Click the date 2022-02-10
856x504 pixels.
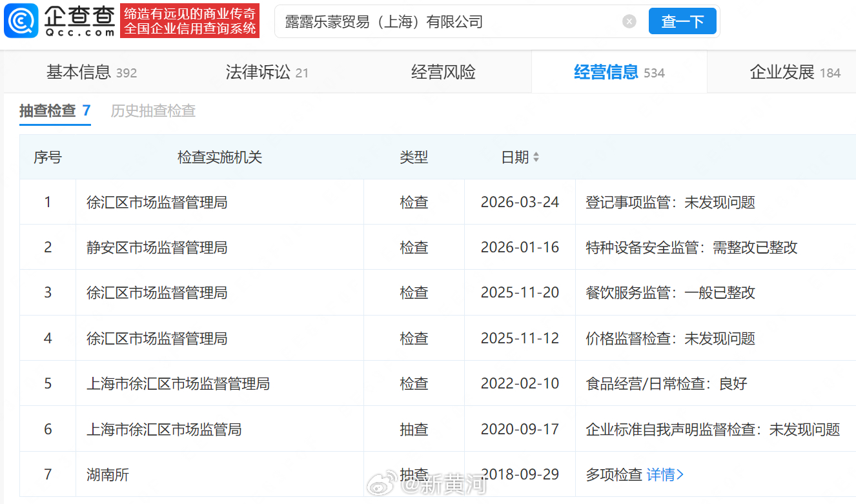pos(520,384)
